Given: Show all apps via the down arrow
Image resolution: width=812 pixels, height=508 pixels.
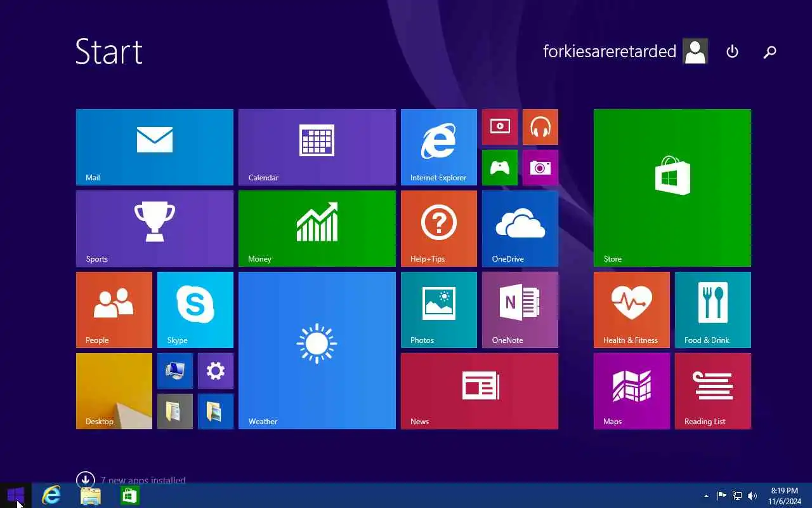Looking at the screenshot, I should (x=85, y=479).
